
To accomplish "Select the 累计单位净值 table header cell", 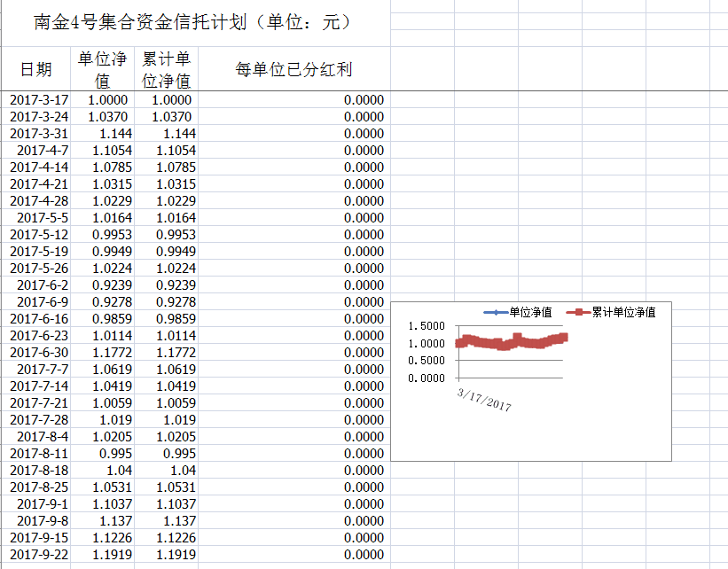I will 166,69.
